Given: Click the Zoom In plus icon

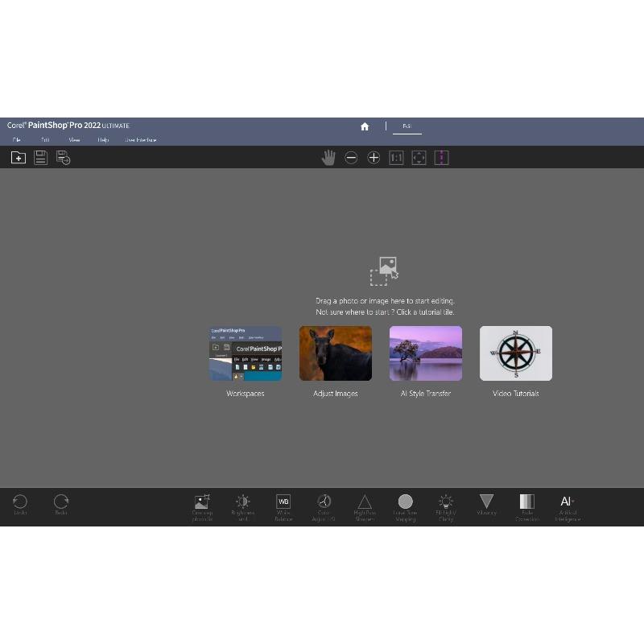Looking at the screenshot, I should tap(374, 158).
